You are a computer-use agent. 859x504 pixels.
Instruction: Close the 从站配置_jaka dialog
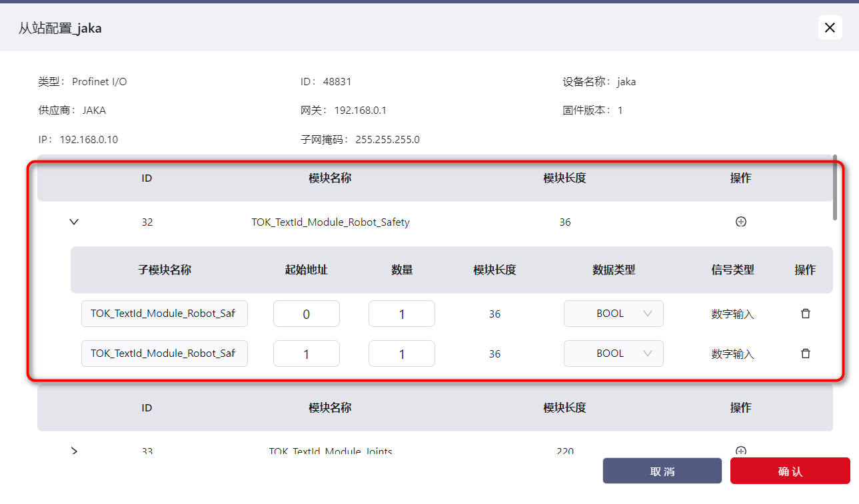[x=830, y=27]
